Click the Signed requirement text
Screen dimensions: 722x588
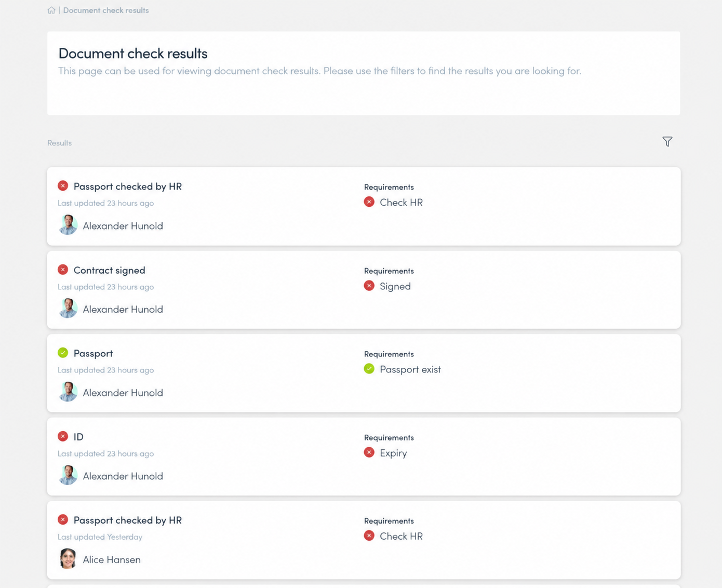[395, 286]
